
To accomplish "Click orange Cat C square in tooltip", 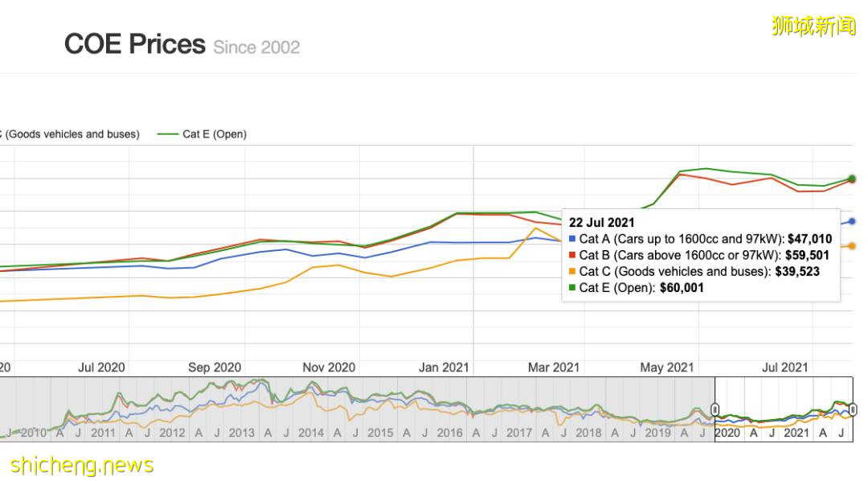I will pyautogui.click(x=572, y=272).
